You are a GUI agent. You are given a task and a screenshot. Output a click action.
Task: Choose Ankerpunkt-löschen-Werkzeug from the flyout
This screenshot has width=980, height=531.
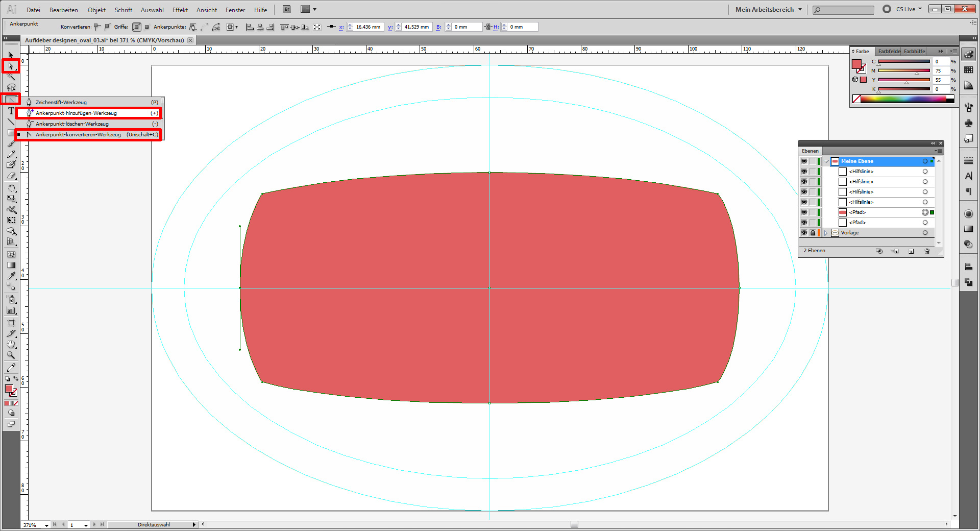click(72, 124)
